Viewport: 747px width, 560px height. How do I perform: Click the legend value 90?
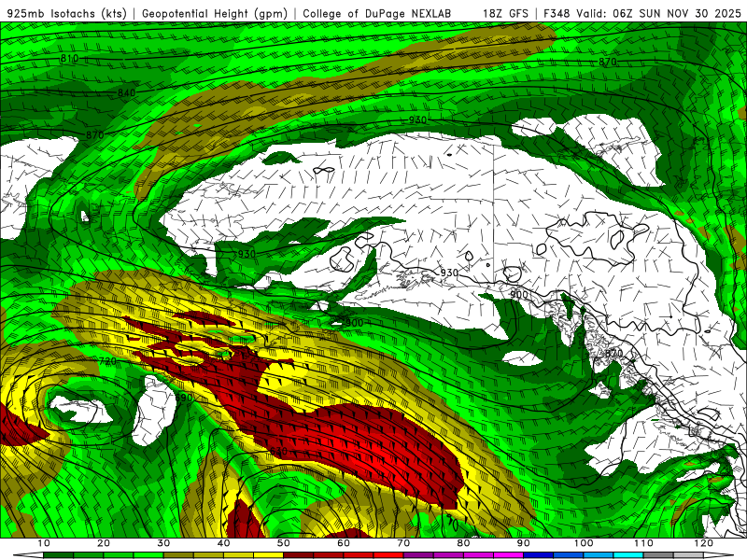pyautogui.click(x=524, y=543)
